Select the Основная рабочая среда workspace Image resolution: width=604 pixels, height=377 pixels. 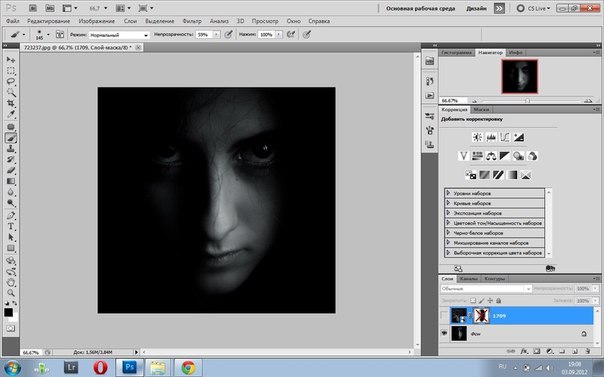(x=421, y=8)
